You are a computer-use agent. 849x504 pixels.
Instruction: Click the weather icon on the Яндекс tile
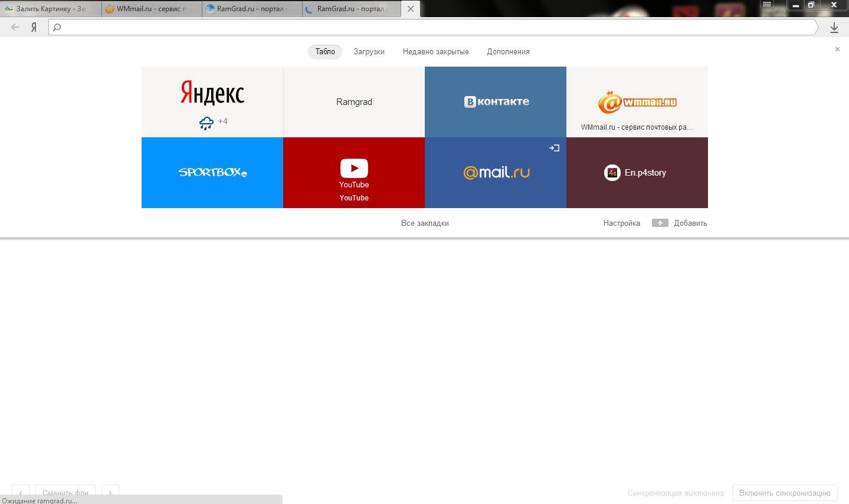click(x=206, y=123)
